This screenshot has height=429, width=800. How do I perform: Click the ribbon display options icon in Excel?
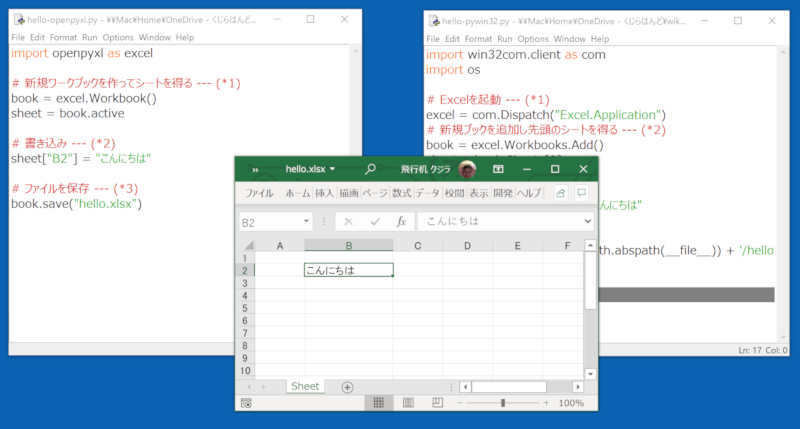point(498,169)
